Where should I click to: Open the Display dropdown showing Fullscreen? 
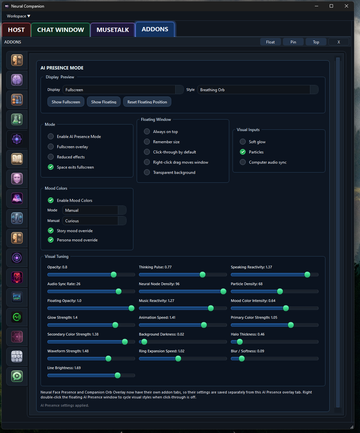tap(123, 90)
